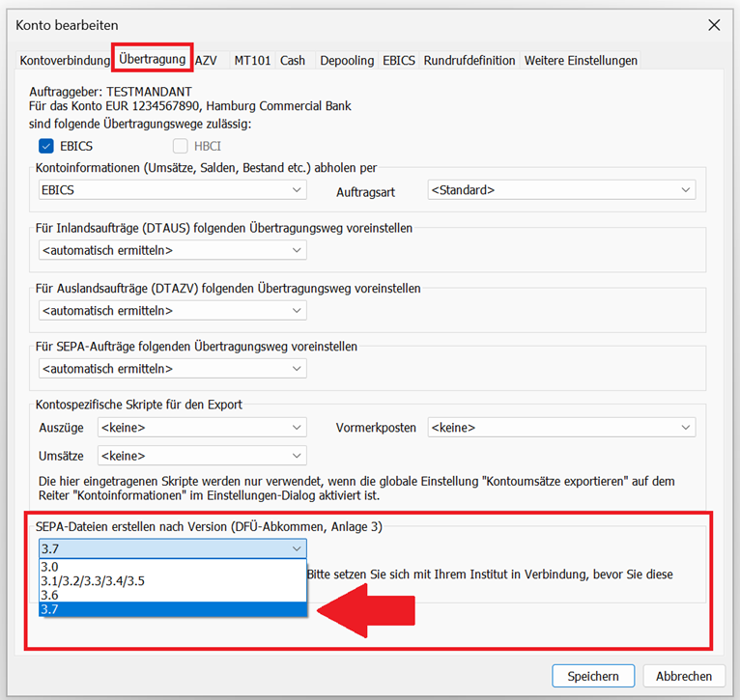Screen dimensions: 740x700
Task: Collapse the SEPA version combo box
Action: click(x=173, y=548)
